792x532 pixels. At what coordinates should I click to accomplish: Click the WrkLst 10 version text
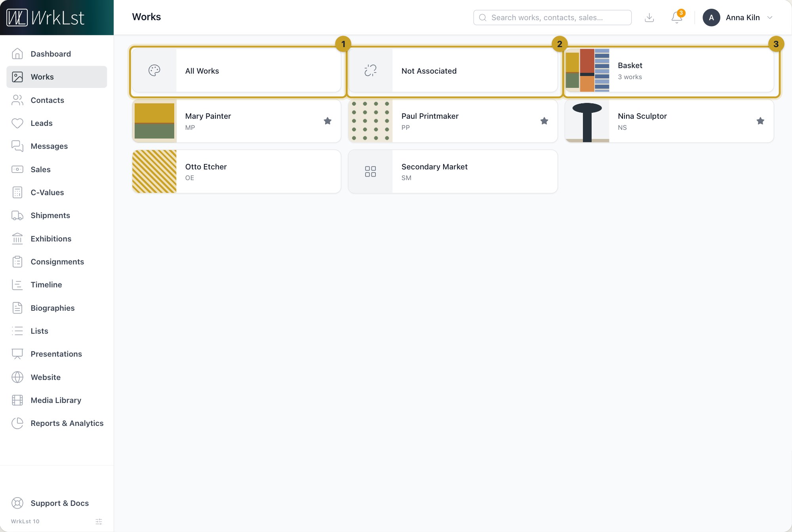(25, 521)
